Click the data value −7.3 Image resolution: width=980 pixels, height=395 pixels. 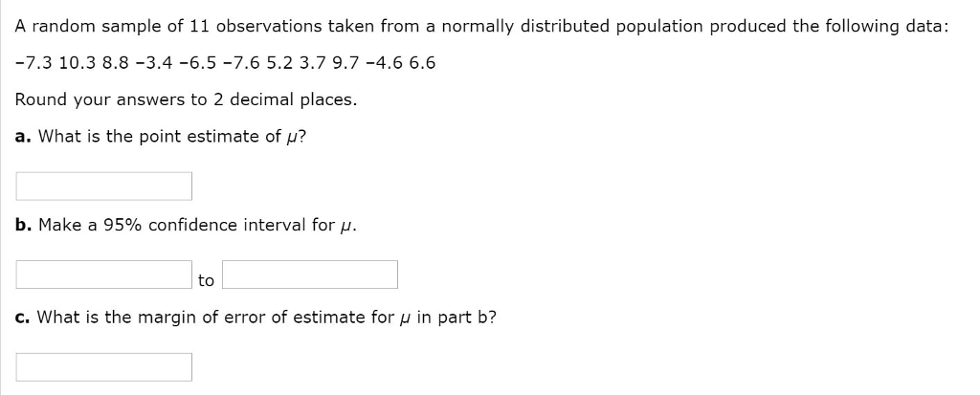[x=34, y=63]
